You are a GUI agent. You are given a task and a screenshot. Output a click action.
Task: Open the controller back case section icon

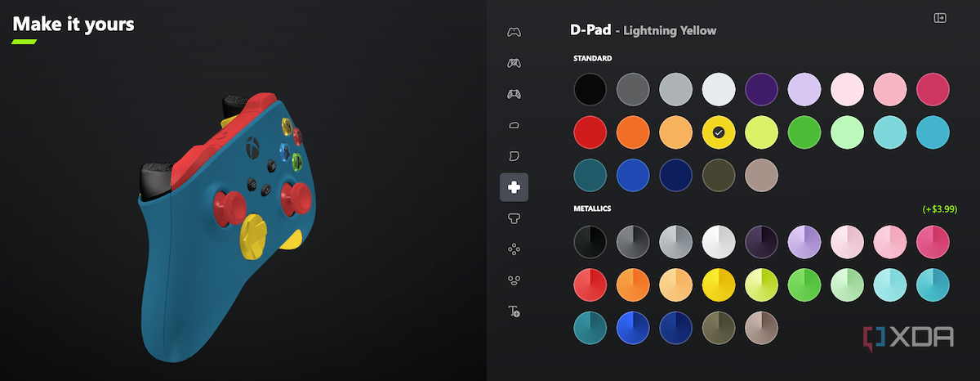tap(514, 63)
